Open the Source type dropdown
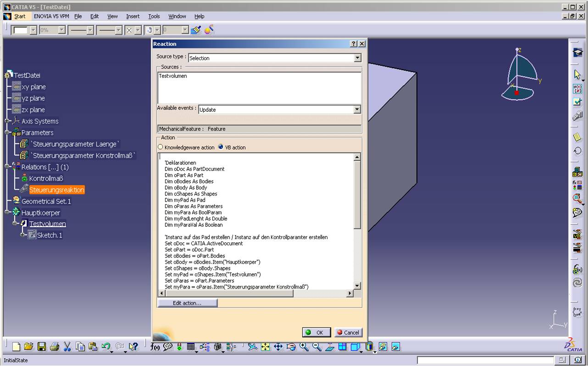Image resolution: width=588 pixels, height=366 pixels. (x=357, y=58)
